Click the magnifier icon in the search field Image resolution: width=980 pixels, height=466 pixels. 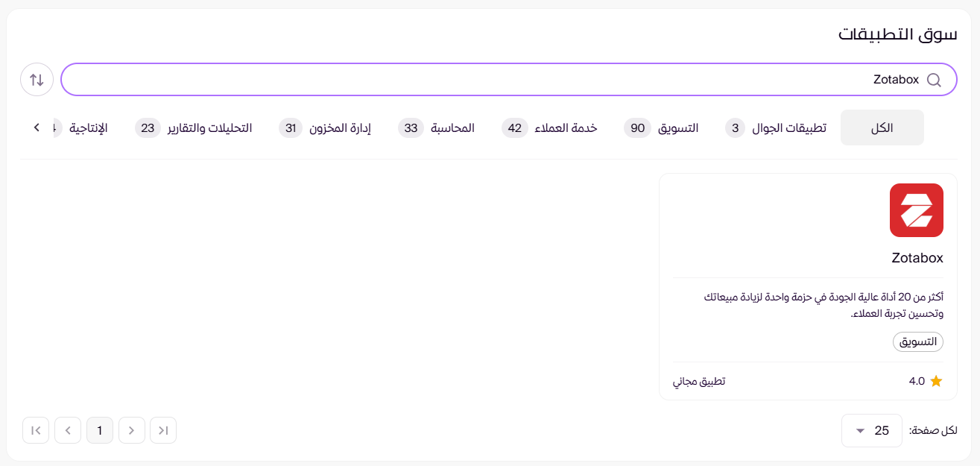934,79
